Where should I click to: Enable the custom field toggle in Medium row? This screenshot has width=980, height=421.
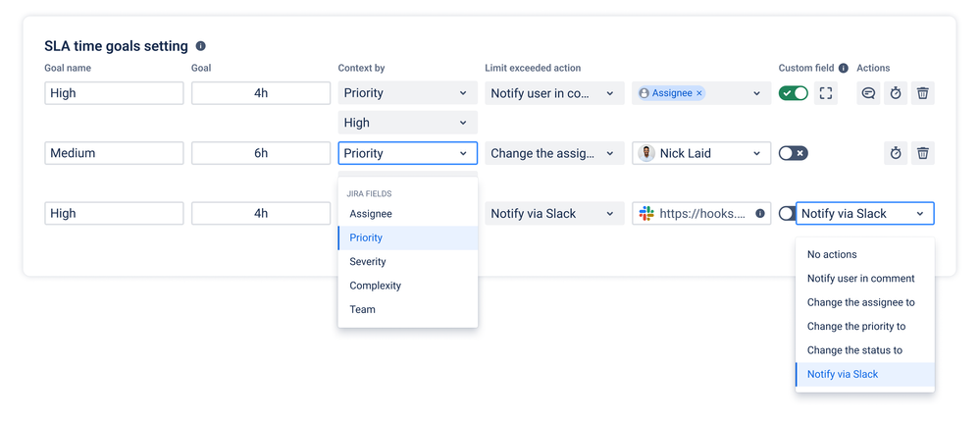pos(793,153)
